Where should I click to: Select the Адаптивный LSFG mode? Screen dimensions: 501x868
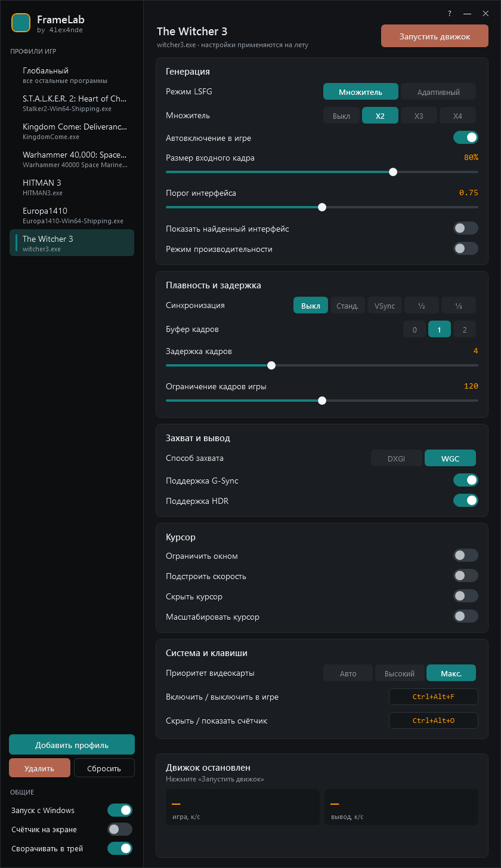click(x=438, y=92)
